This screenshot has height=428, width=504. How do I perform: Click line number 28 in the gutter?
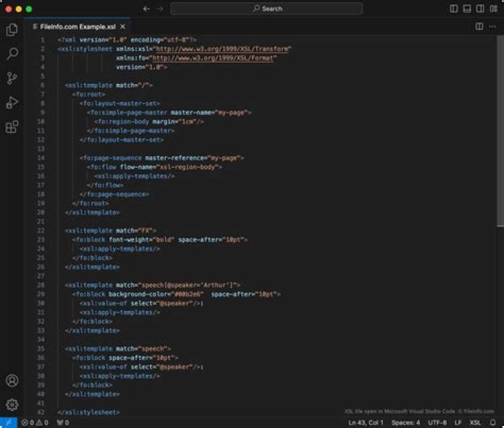point(41,285)
